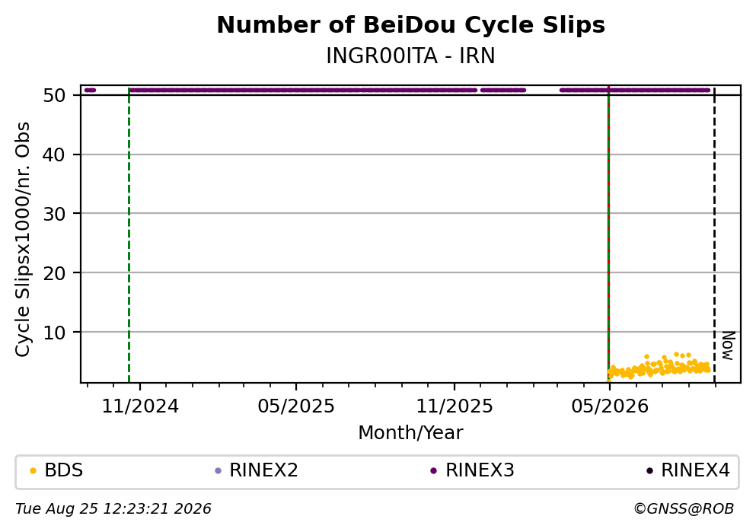Click the 05/2025 x-axis tick label
The height and width of the screenshot is (532, 756).
click(x=295, y=406)
